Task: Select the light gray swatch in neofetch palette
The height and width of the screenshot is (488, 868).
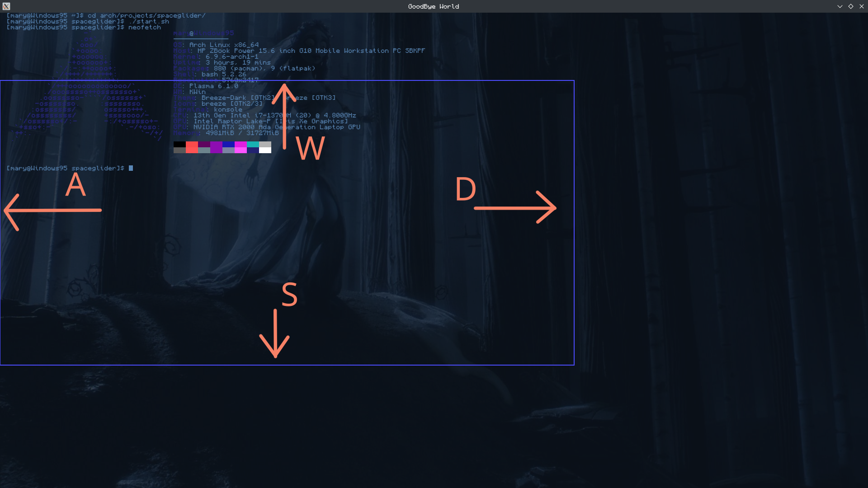Action: (265, 145)
